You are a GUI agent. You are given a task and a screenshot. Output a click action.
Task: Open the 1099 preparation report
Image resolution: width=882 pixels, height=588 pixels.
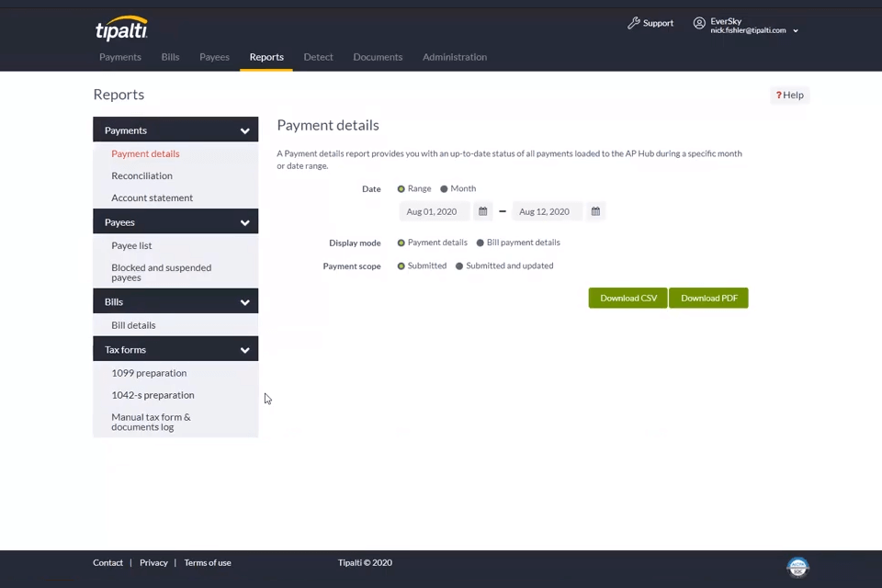(149, 373)
